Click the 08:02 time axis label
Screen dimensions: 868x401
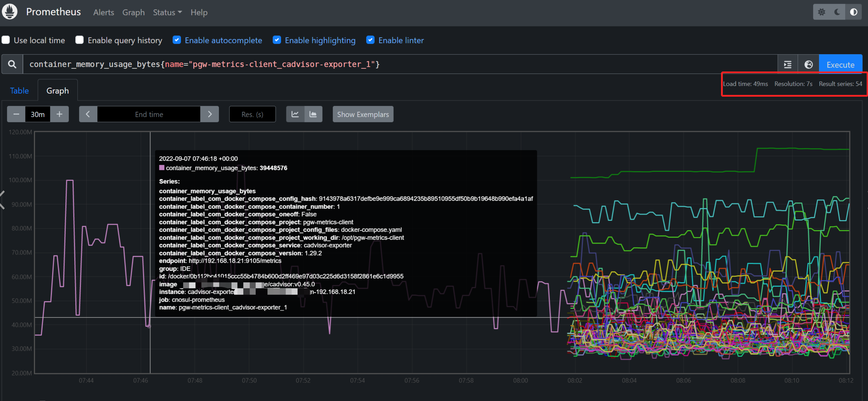pos(574,380)
